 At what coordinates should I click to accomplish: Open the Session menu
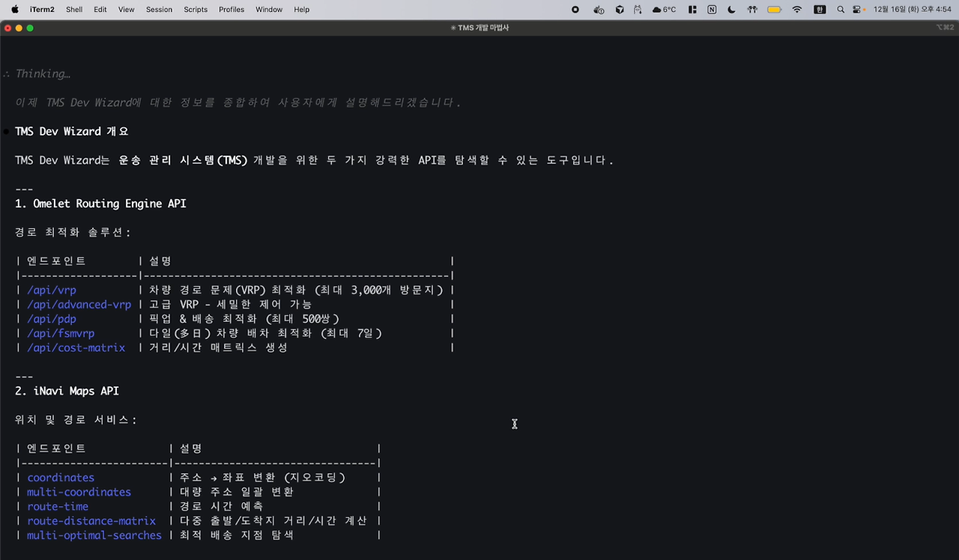[159, 10]
